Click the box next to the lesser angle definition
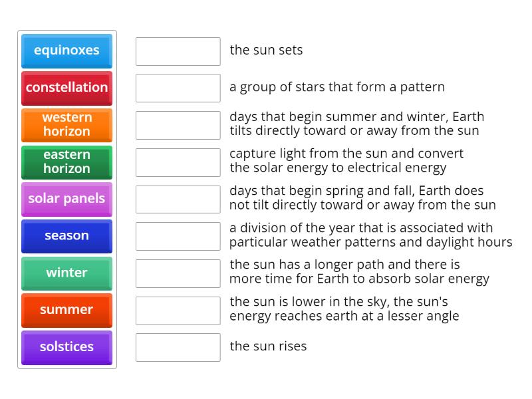This screenshot has width=532, height=399. [x=177, y=309]
